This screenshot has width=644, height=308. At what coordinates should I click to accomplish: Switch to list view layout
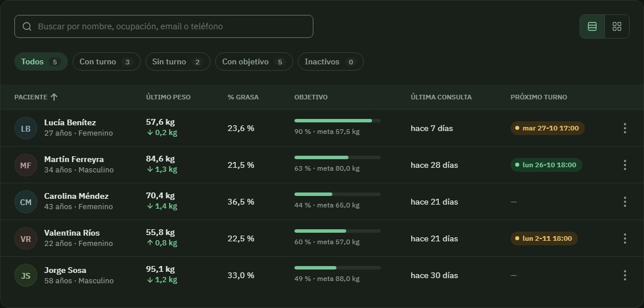pyautogui.click(x=592, y=26)
